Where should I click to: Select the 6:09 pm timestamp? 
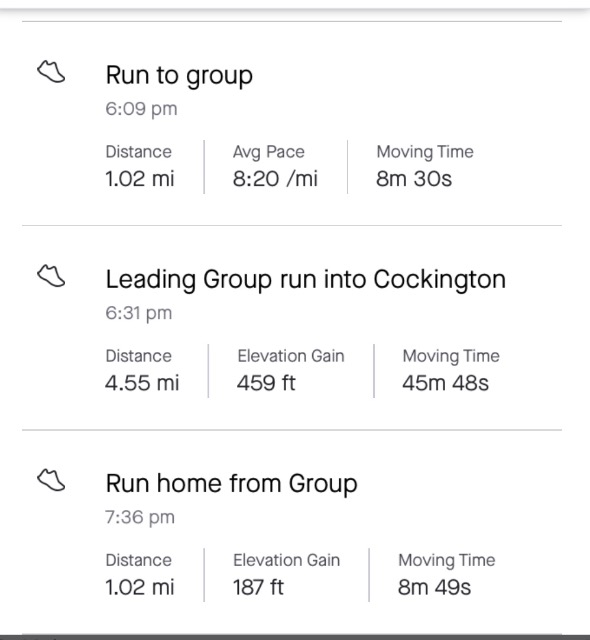coord(141,109)
